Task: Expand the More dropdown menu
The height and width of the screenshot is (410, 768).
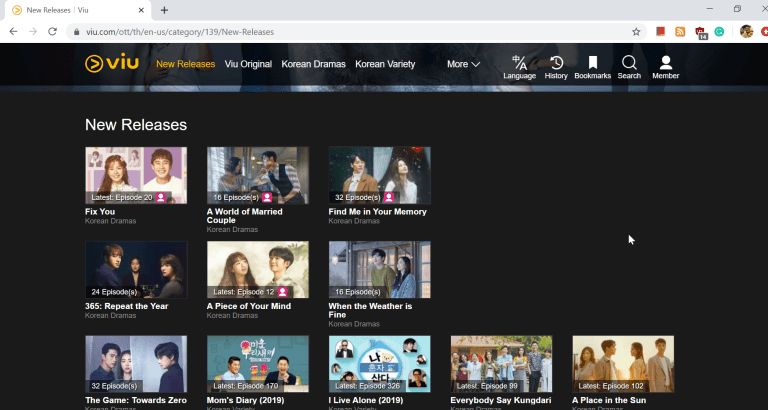Action: (462, 64)
